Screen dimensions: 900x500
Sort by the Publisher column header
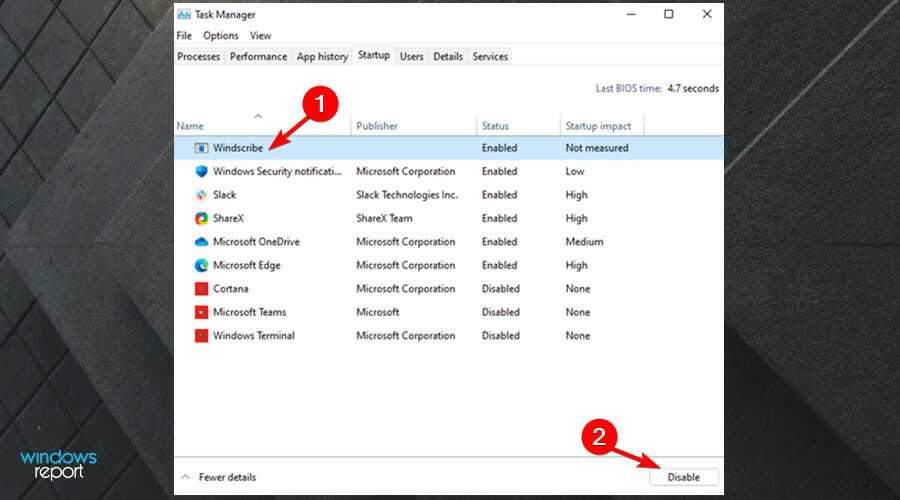point(377,126)
